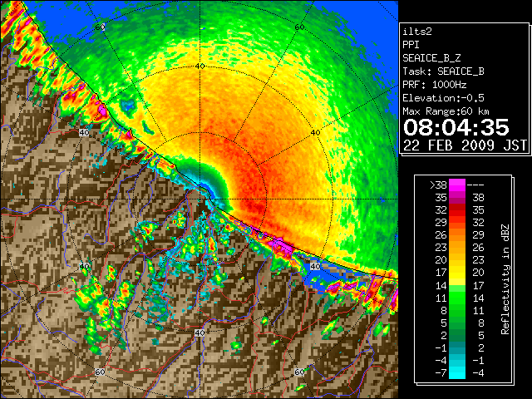The height and width of the screenshot is (399, 532).
Task: Click the 40 range label due south
Action: pyautogui.click(x=199, y=332)
